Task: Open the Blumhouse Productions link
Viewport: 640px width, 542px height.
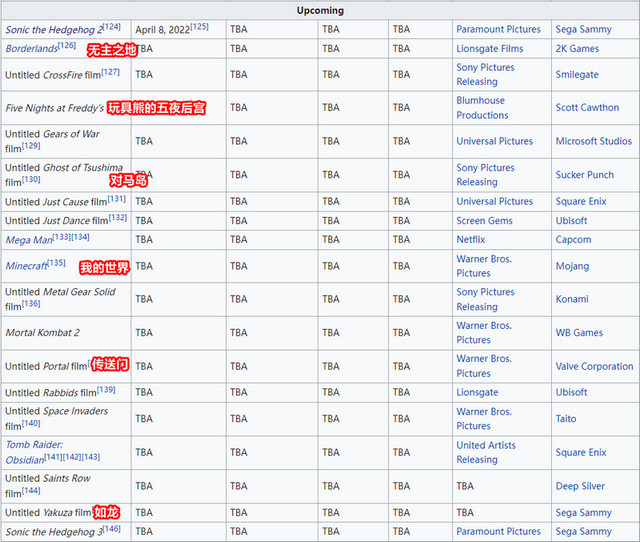Action: pos(482,108)
